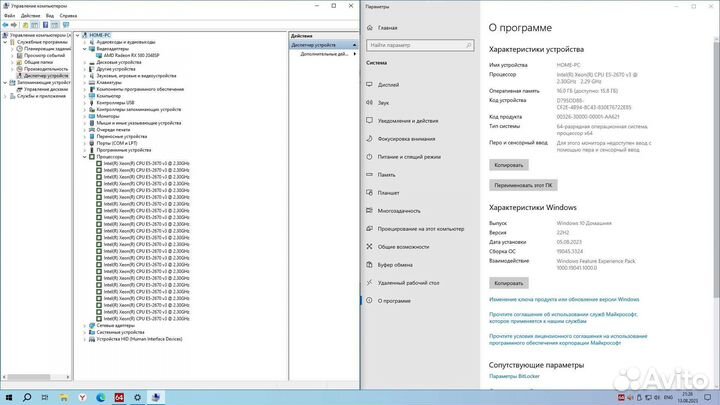The image size is (720, 405).
Task: Open the Файл menu
Action: (x=9, y=16)
